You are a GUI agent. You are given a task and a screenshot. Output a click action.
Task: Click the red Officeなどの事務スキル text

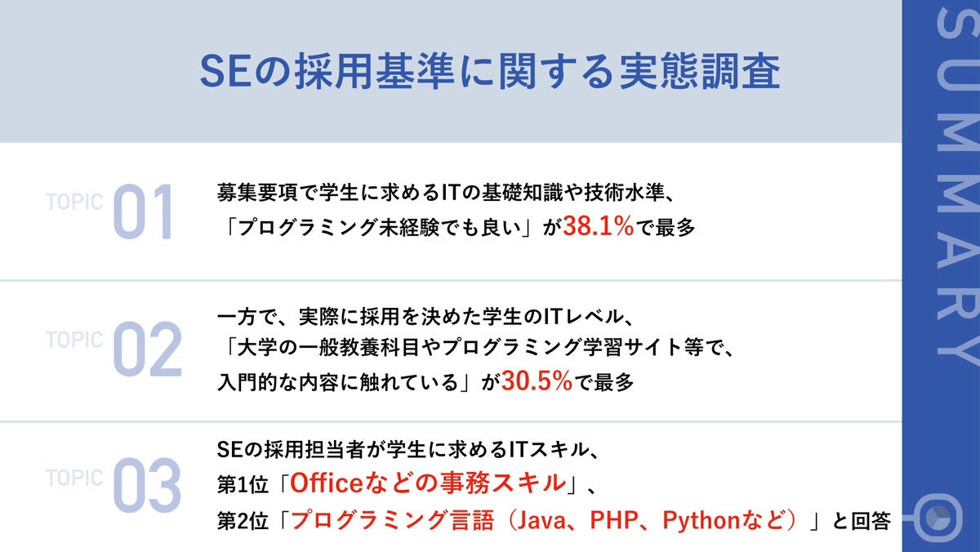428,483
